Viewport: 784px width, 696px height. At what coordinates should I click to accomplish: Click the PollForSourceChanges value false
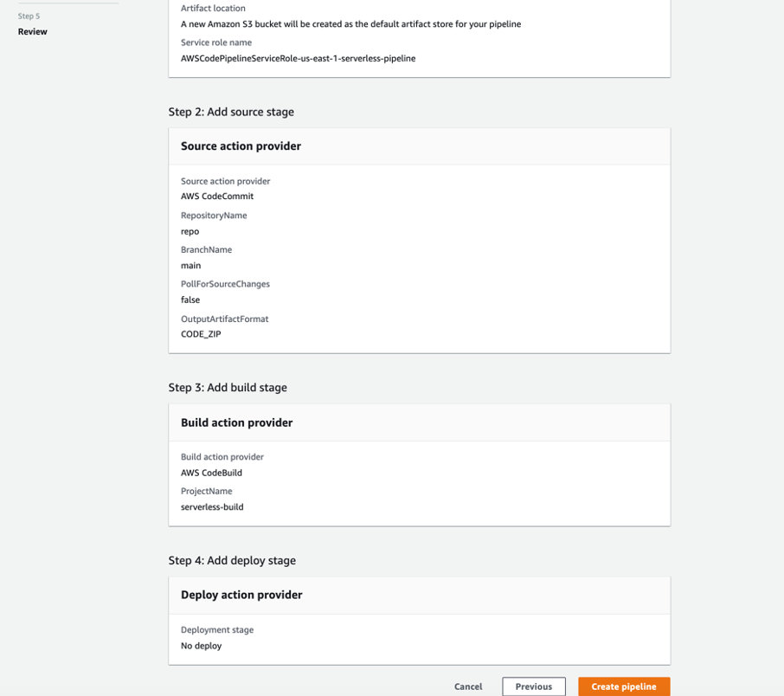click(190, 300)
